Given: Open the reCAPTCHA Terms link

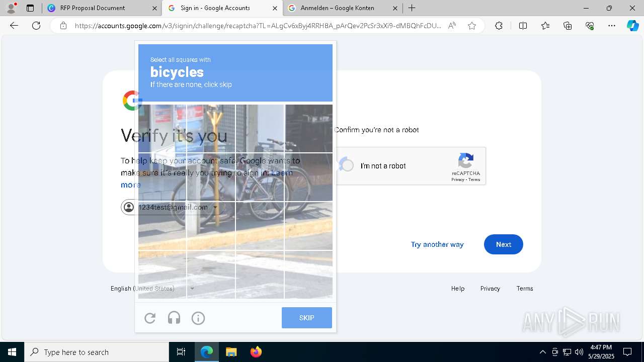Looking at the screenshot, I should tap(474, 179).
